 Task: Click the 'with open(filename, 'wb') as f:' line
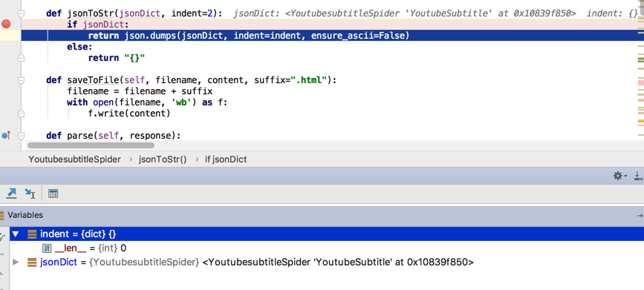[x=147, y=102]
